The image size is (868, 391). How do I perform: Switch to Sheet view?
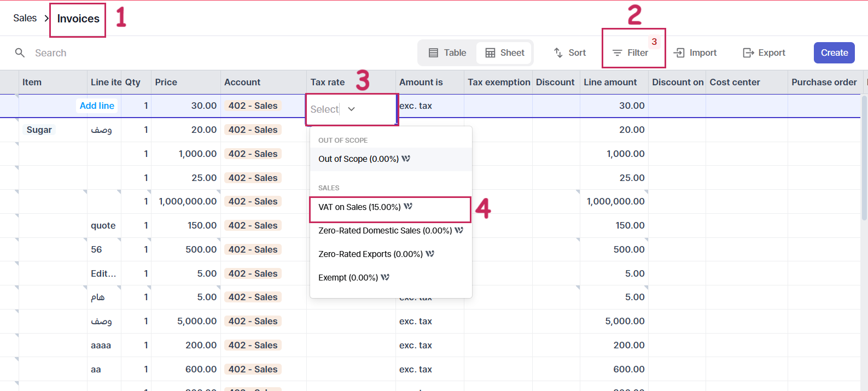pyautogui.click(x=504, y=52)
